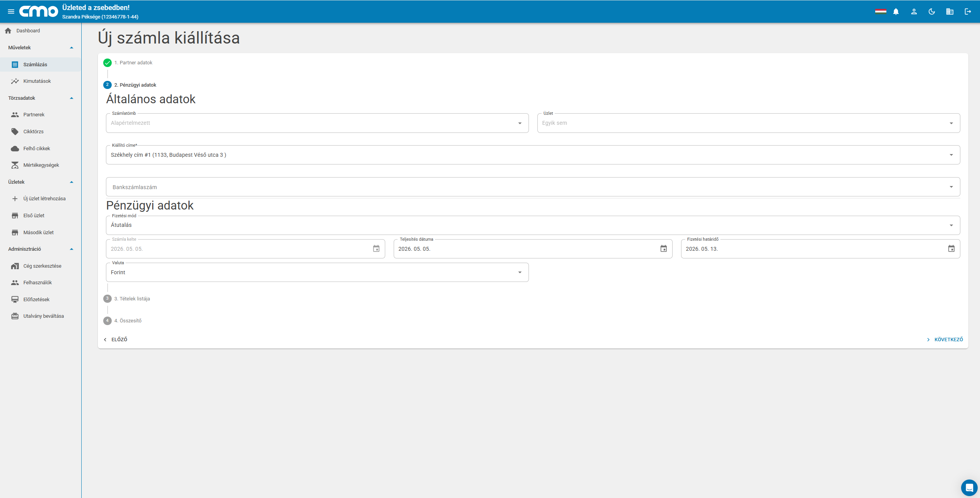Open Előfizetések in sidebar
Screen dimensions: 980x498
tap(40, 300)
